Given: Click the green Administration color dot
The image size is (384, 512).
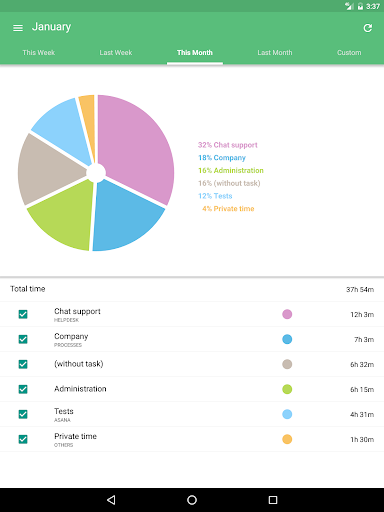Looking at the screenshot, I should click(x=287, y=389).
